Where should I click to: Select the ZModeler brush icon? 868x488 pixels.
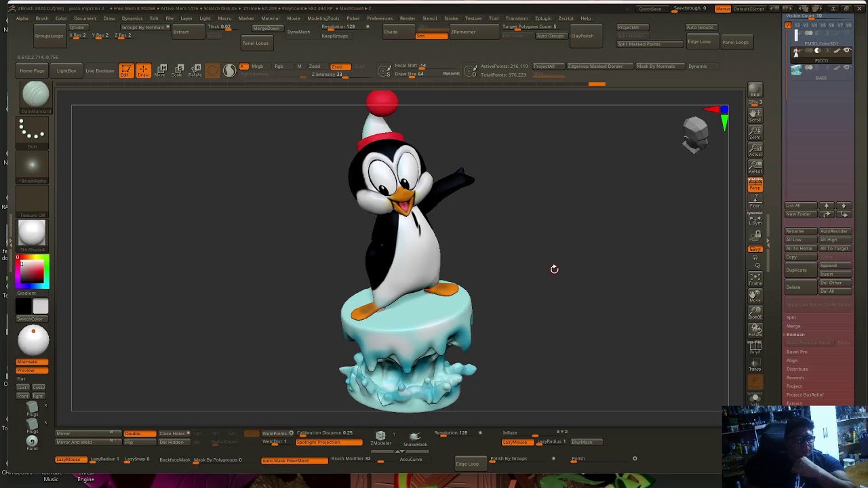pos(380,438)
